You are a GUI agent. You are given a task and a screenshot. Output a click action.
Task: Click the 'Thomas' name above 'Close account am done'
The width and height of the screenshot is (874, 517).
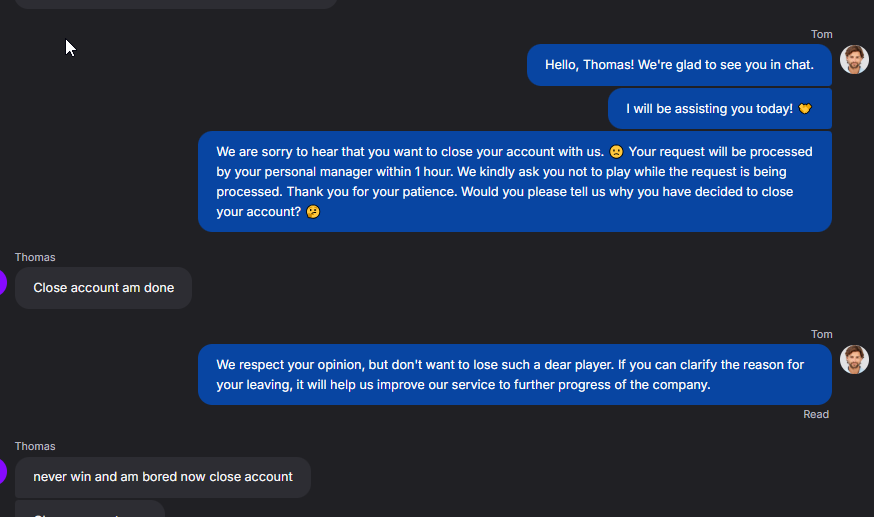35,257
